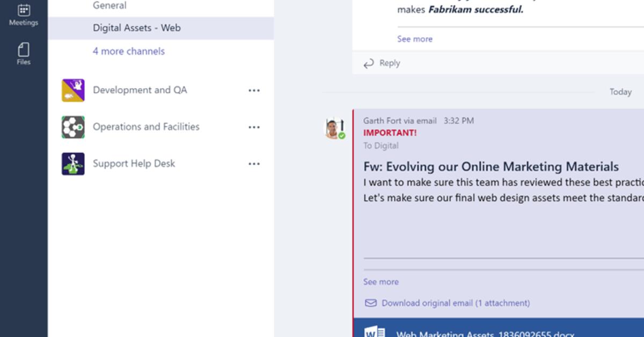The height and width of the screenshot is (337, 644).
Task: Select the Digital Assets - Web channel
Action: click(136, 28)
